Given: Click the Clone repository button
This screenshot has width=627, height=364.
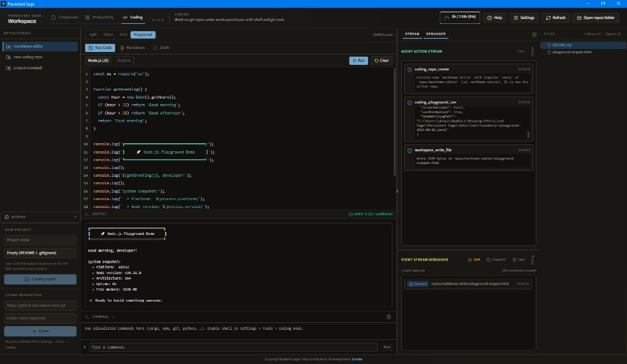Looking at the screenshot, I should pos(40,331).
